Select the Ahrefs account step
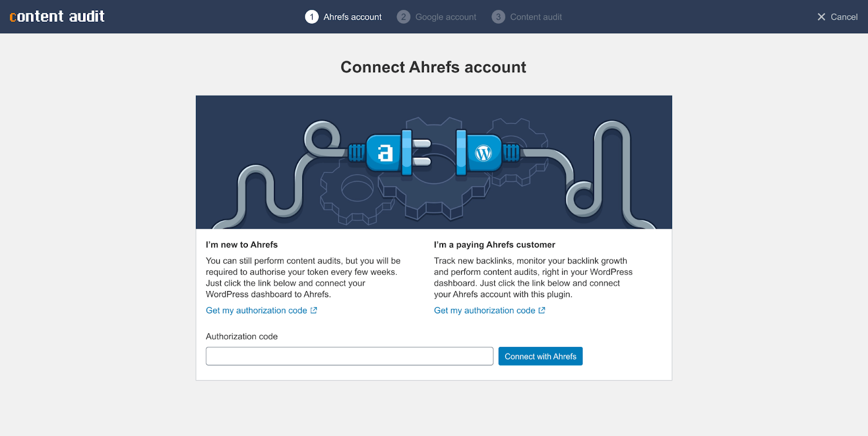 tap(353, 17)
